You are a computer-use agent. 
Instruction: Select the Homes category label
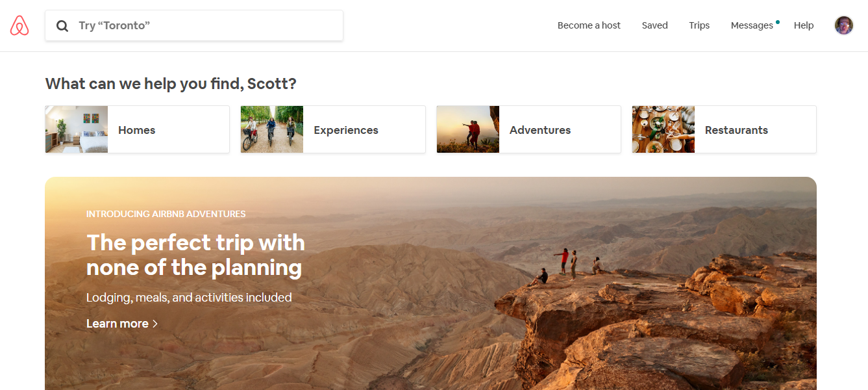pyautogui.click(x=137, y=130)
